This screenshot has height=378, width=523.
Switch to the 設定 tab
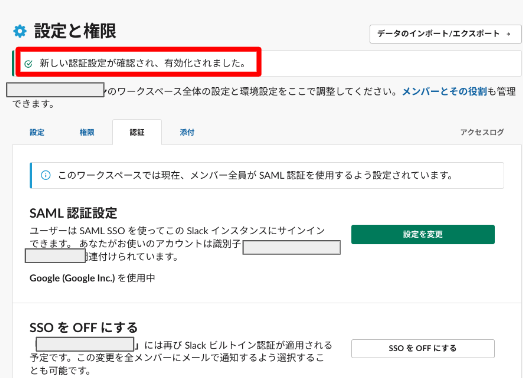pos(37,132)
